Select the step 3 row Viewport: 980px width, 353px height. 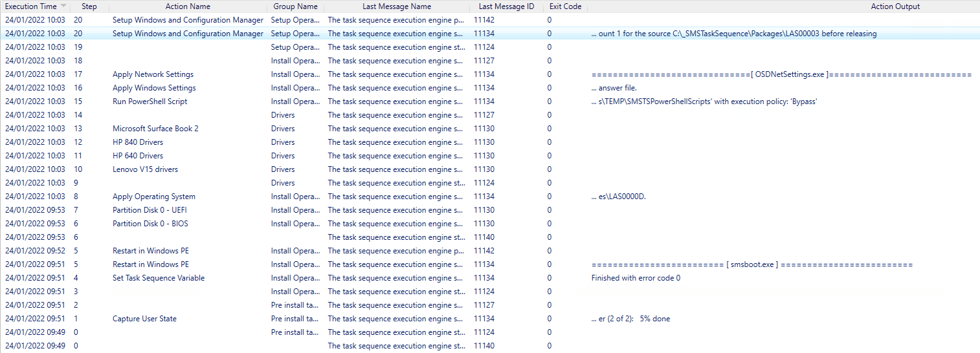pos(490,292)
